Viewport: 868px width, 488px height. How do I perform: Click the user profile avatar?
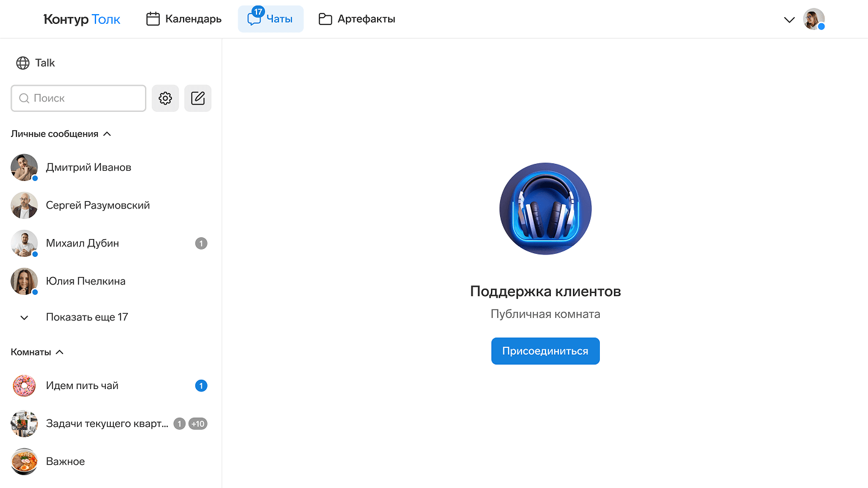pos(814,19)
